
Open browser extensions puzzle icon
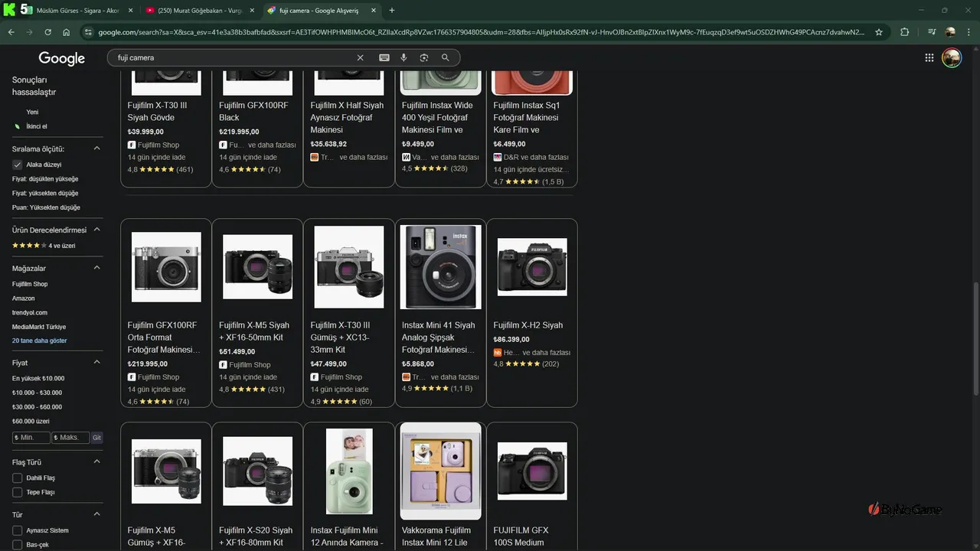coord(905,32)
